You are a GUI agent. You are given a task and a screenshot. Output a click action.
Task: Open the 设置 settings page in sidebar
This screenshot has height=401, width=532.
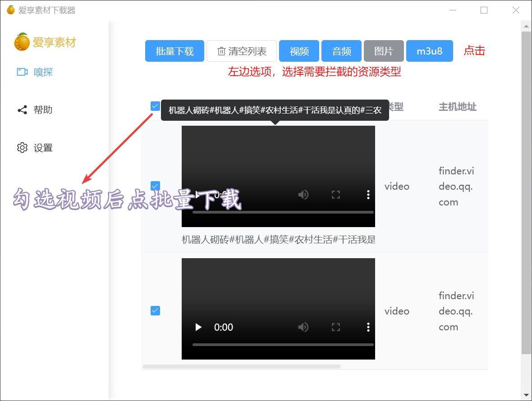35,148
